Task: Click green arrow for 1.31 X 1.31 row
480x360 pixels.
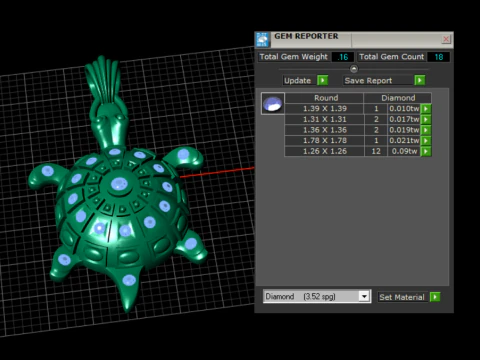Action: pyautogui.click(x=426, y=119)
